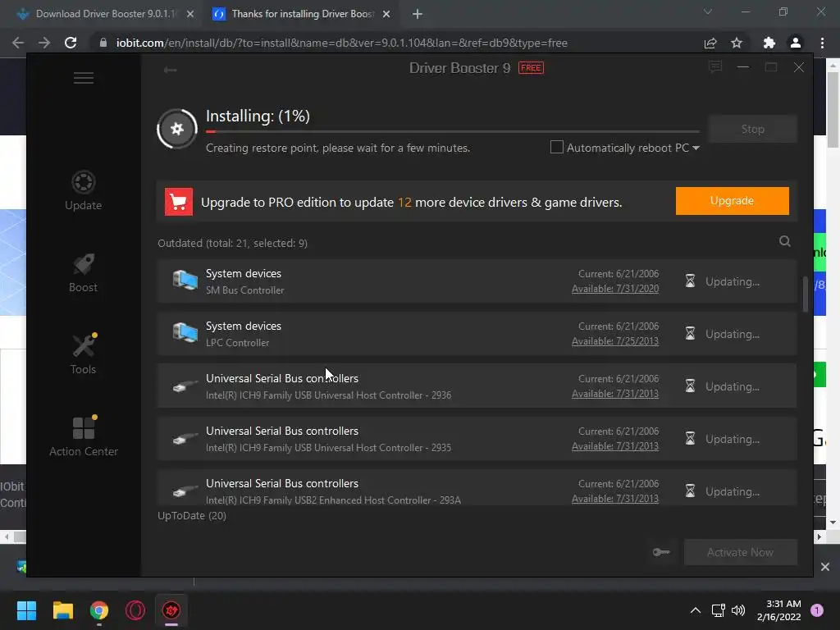Screen dimensions: 840x630
Task: Click Driver Booster taskbar icon
Action: point(171,610)
